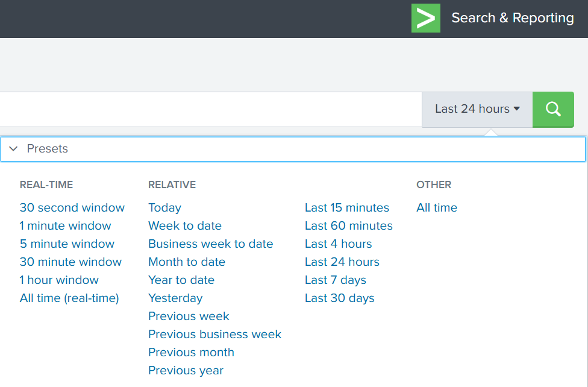
Task: Choose the 1 hour window option
Action: [x=59, y=280]
